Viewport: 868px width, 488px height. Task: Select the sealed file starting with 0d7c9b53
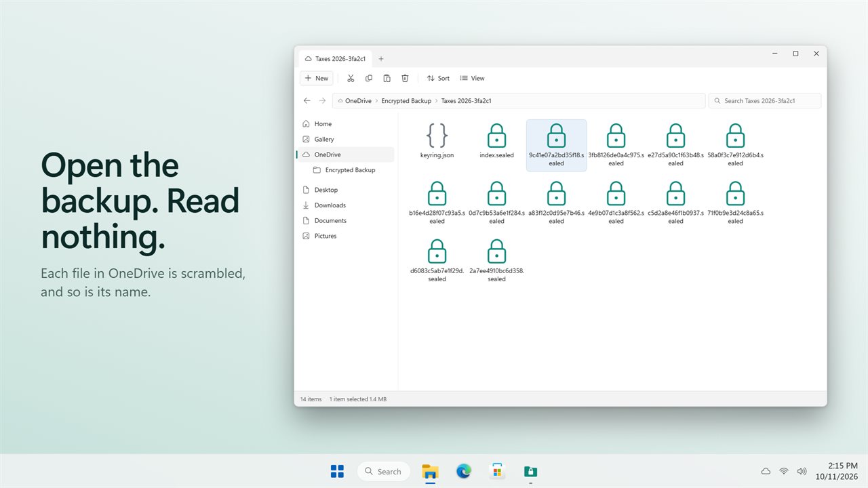[497, 203]
